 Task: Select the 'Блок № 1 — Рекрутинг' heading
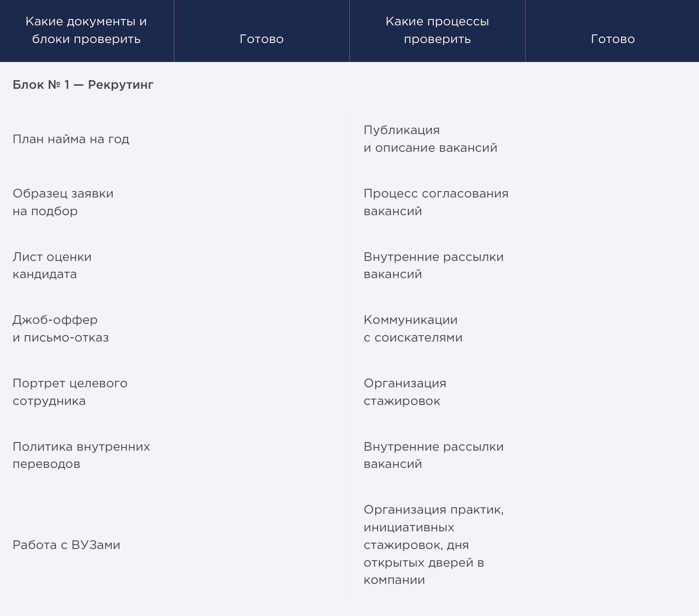83,85
